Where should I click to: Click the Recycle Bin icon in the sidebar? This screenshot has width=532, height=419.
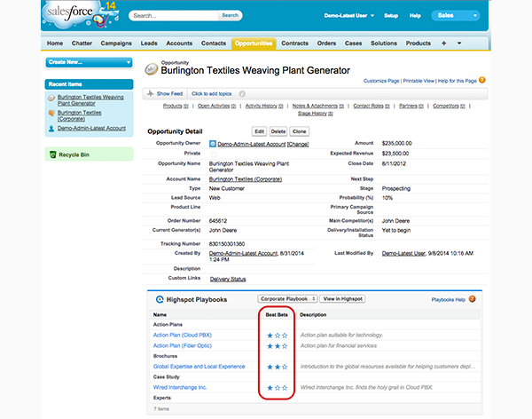point(51,154)
